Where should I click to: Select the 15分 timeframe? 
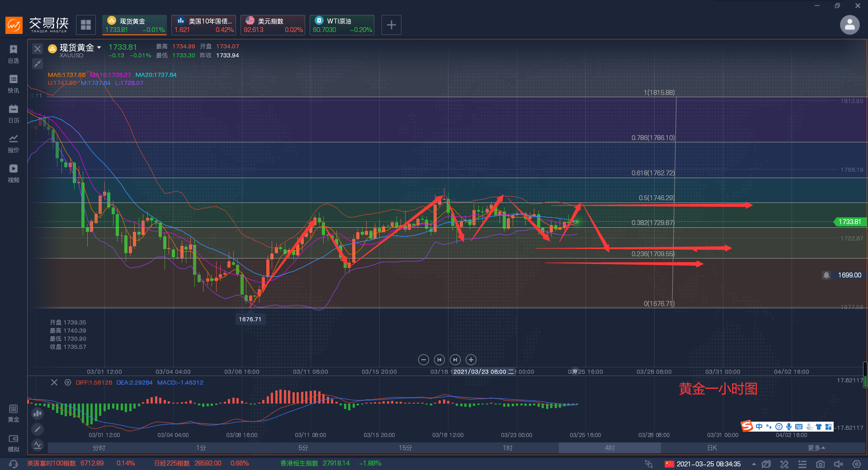pyautogui.click(x=406, y=448)
